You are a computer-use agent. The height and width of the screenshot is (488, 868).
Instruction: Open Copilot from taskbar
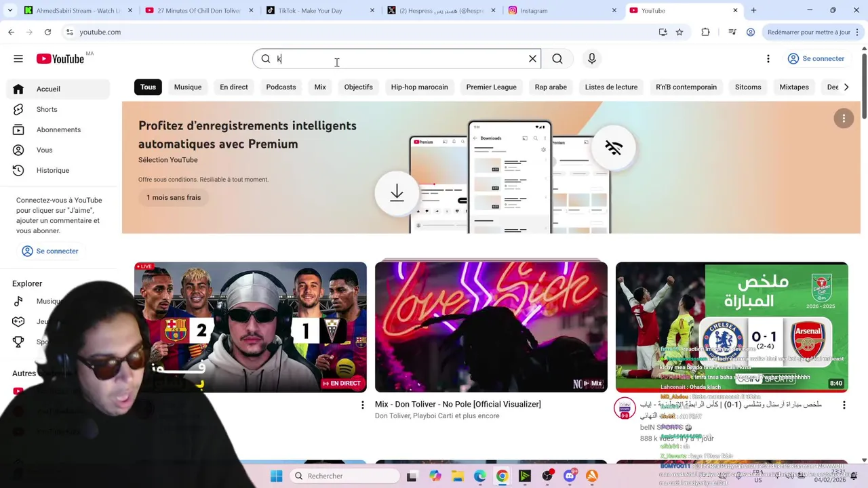coord(435,476)
